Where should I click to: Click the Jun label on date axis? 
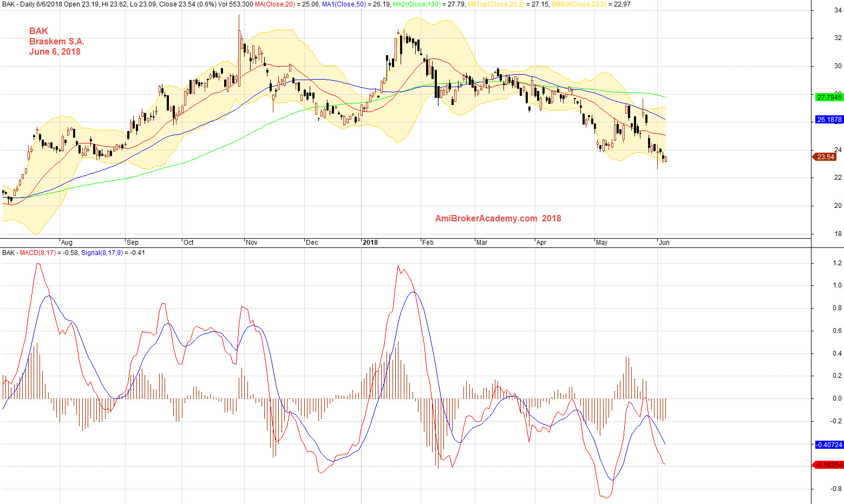(664, 243)
